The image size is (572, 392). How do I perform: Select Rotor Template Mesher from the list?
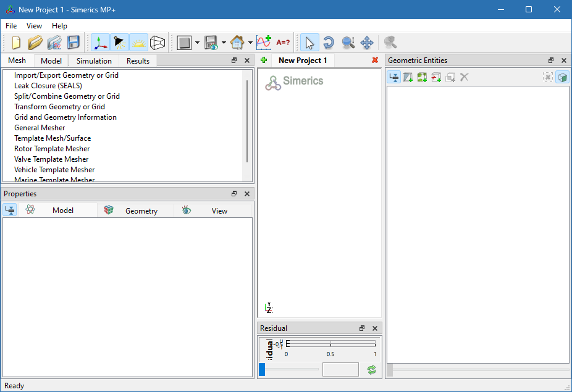click(x=52, y=149)
